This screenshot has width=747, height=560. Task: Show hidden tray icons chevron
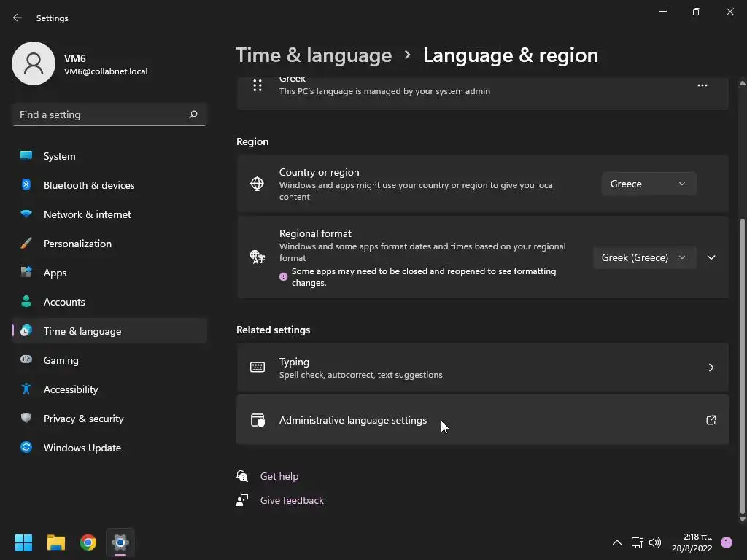tap(616, 542)
